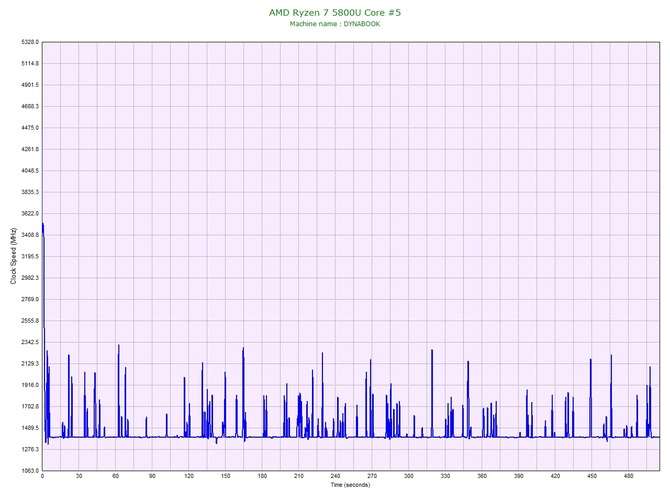Click the x-axis tick label 150

pyautogui.click(x=225, y=476)
